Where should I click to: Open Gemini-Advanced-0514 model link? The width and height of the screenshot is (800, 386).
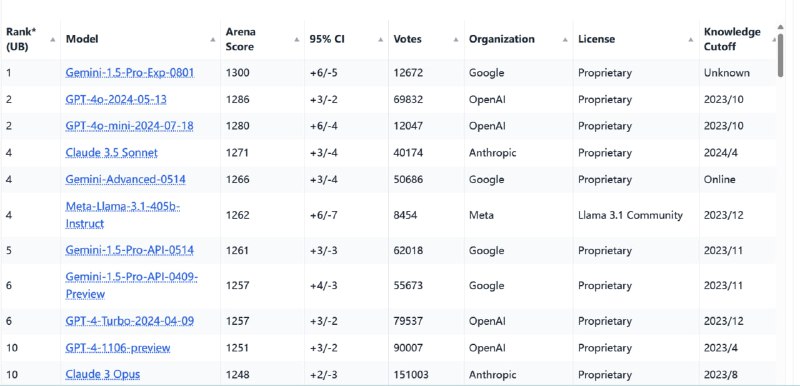click(x=126, y=179)
